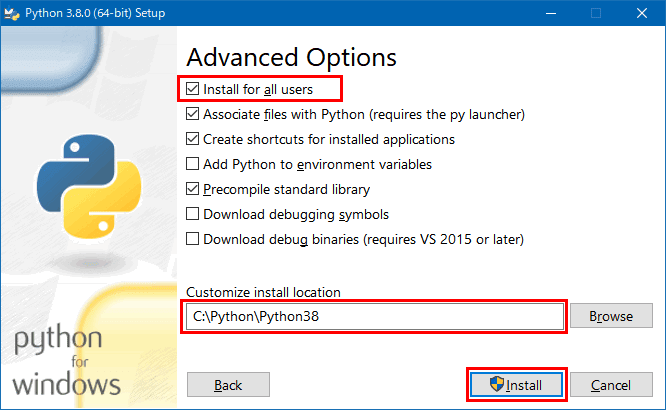Toggle the Install for all users checkbox
666x410 pixels.
(192, 89)
